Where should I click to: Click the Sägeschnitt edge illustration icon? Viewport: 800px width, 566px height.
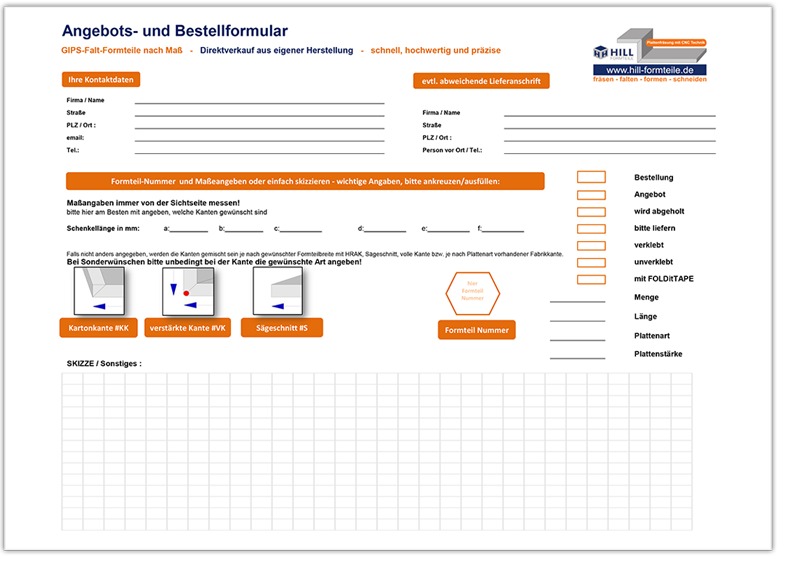[x=278, y=290]
